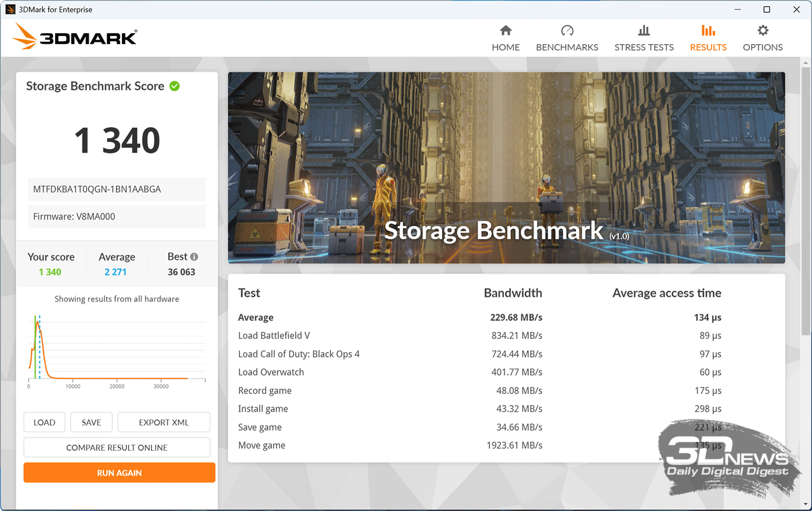Screen dimensions: 812x511
Task: Click 'Load Call of Duty: Black Ops 4' row
Action: 480,354
